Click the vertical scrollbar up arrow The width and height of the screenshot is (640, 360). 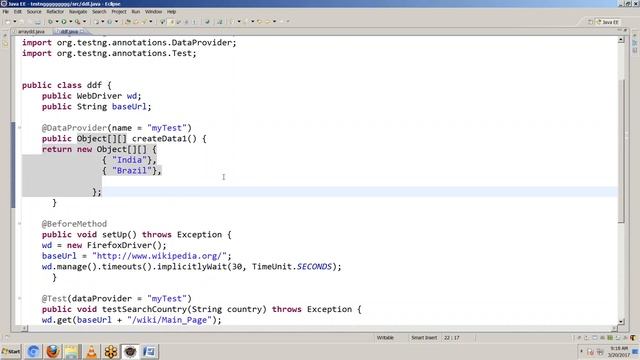(x=621, y=40)
